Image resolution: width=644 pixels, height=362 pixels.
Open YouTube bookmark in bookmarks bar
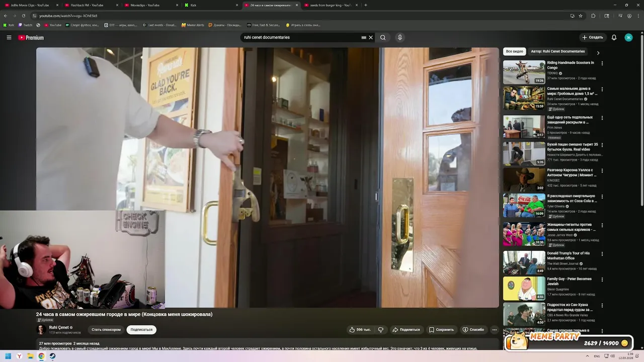(53, 25)
